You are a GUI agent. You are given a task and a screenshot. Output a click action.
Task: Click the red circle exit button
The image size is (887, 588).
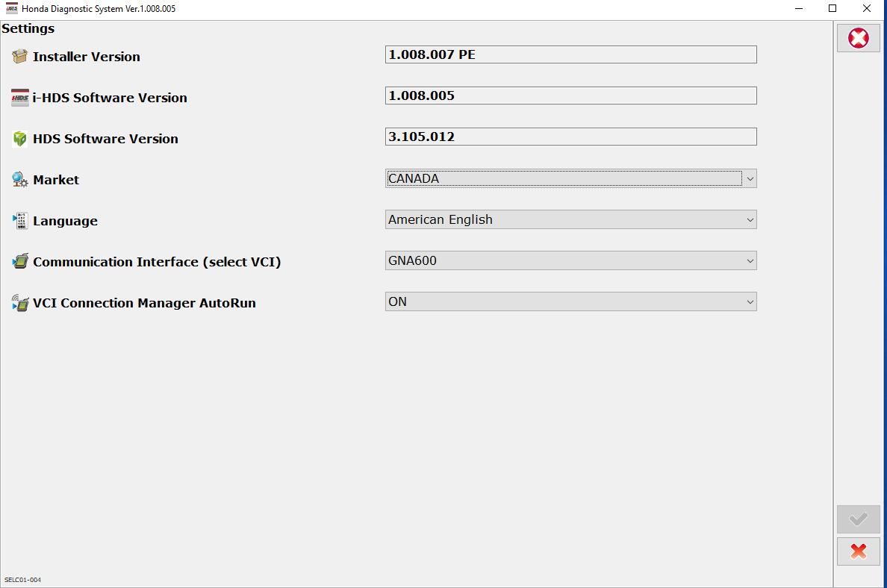tap(858, 38)
